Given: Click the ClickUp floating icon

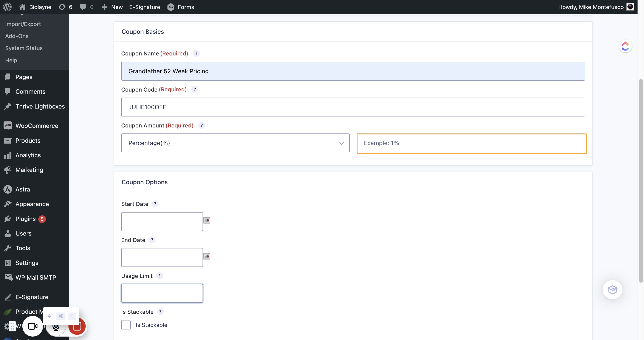Looking at the screenshot, I should 625,46.
